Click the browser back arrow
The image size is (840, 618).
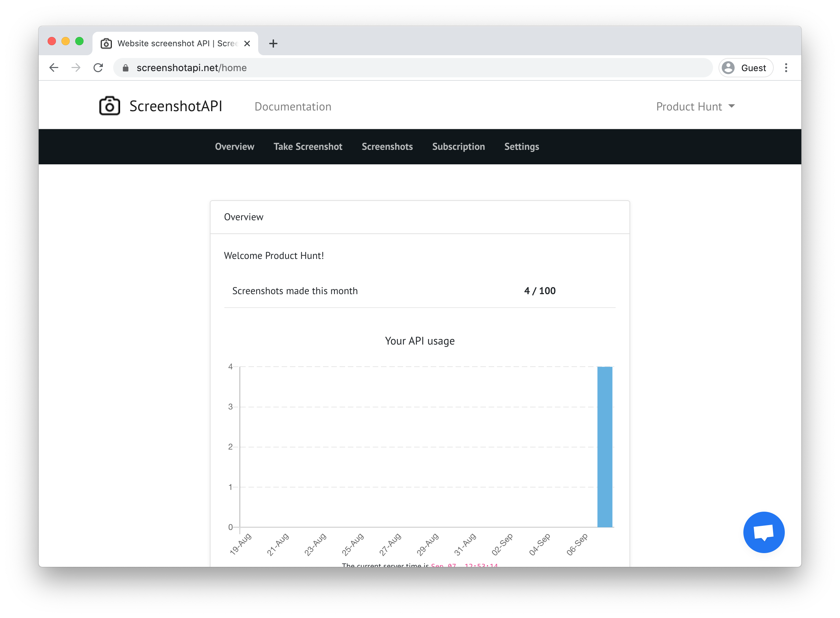(x=54, y=68)
